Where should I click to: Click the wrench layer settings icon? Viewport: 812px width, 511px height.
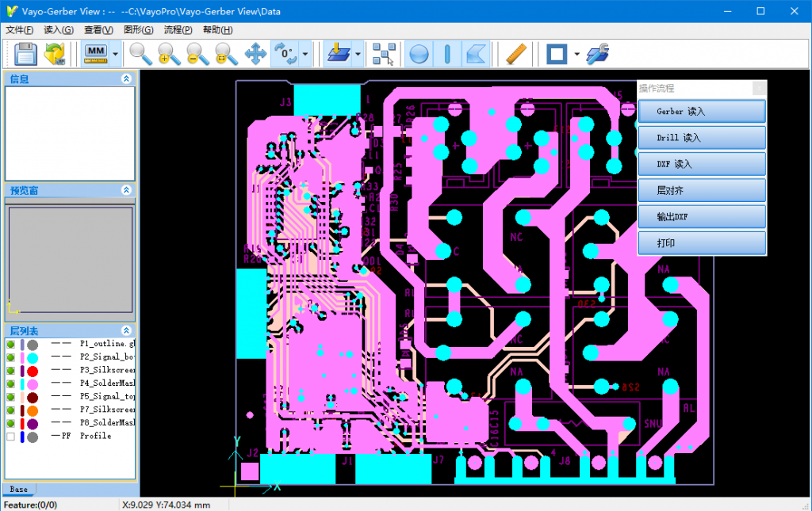[x=597, y=54]
